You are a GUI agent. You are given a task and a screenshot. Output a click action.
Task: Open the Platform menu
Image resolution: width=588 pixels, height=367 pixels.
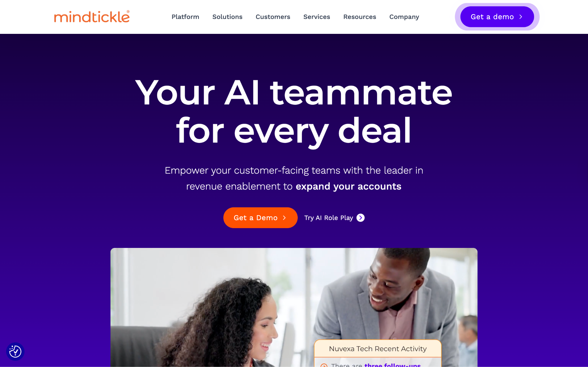tap(185, 17)
